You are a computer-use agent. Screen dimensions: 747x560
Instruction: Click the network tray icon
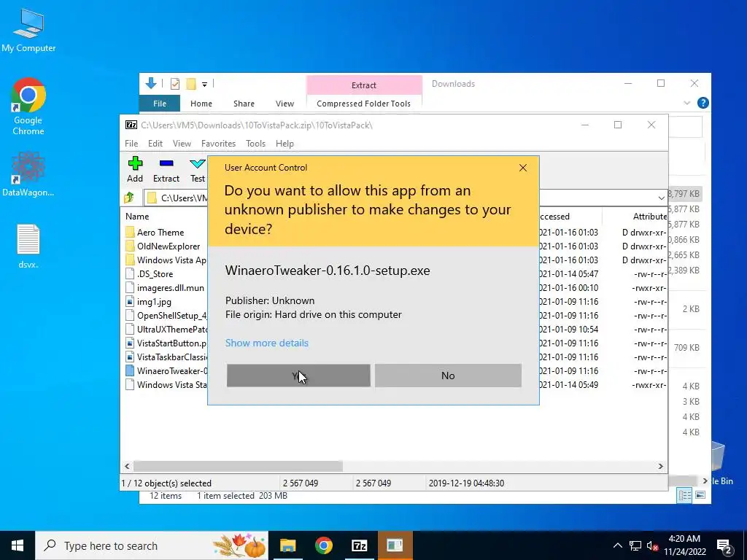635,545
